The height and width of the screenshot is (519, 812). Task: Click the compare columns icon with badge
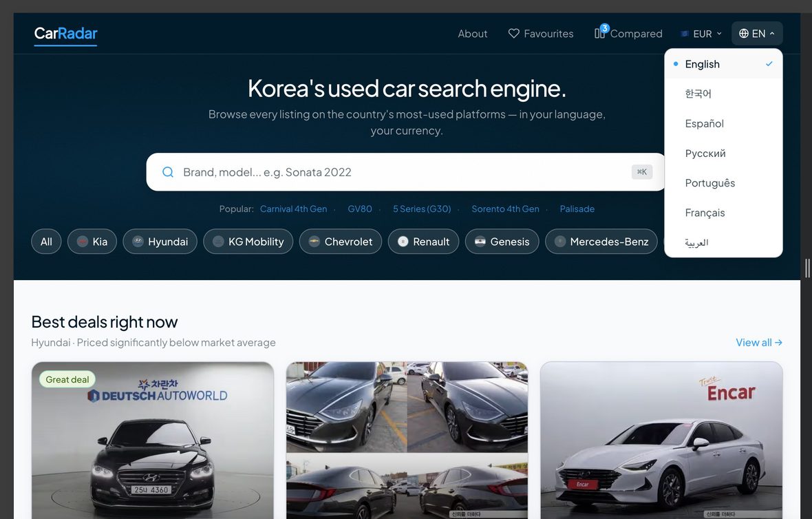point(599,34)
